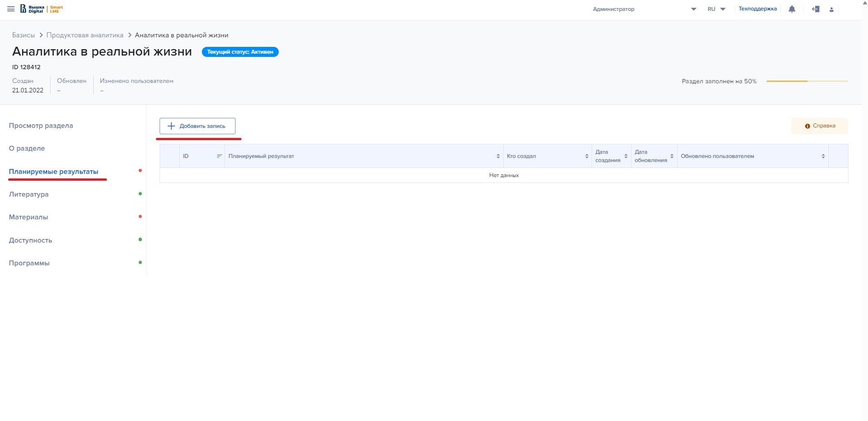Sort by Дата создания column arrows
The height and width of the screenshot is (421, 868).
[x=626, y=156]
